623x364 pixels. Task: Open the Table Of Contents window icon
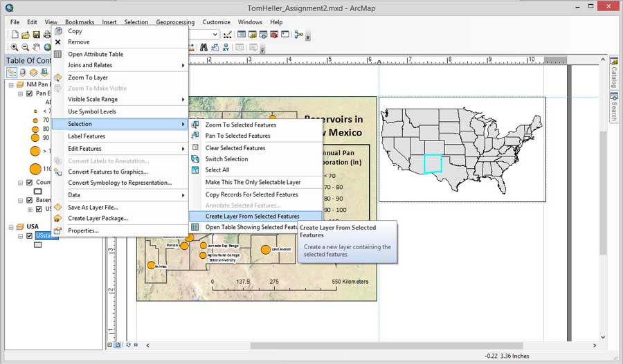coord(241,35)
